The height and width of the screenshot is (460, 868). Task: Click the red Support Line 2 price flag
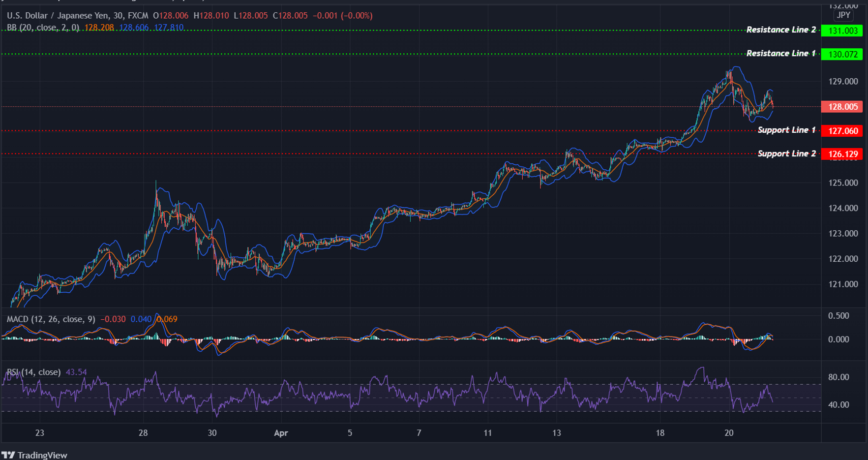(x=841, y=154)
